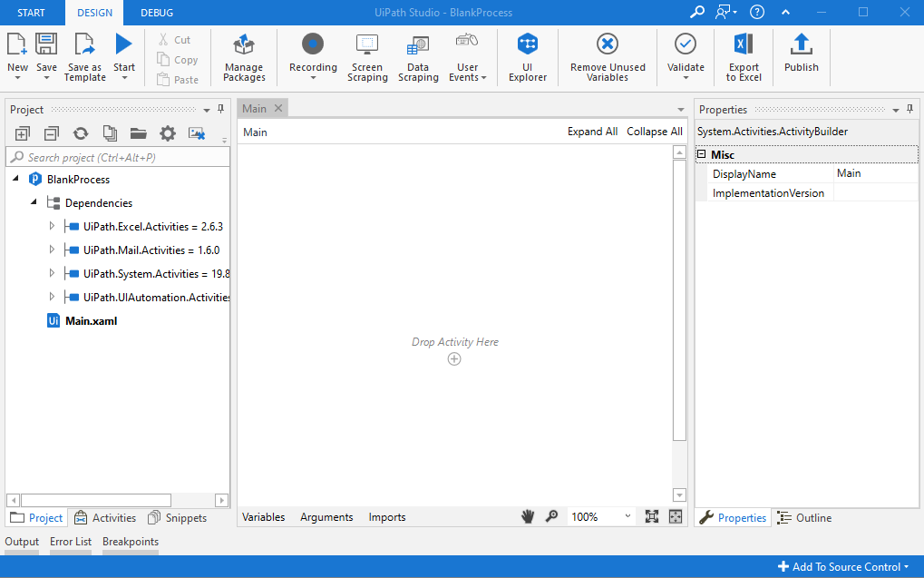Click Save as Template icon

(84, 44)
